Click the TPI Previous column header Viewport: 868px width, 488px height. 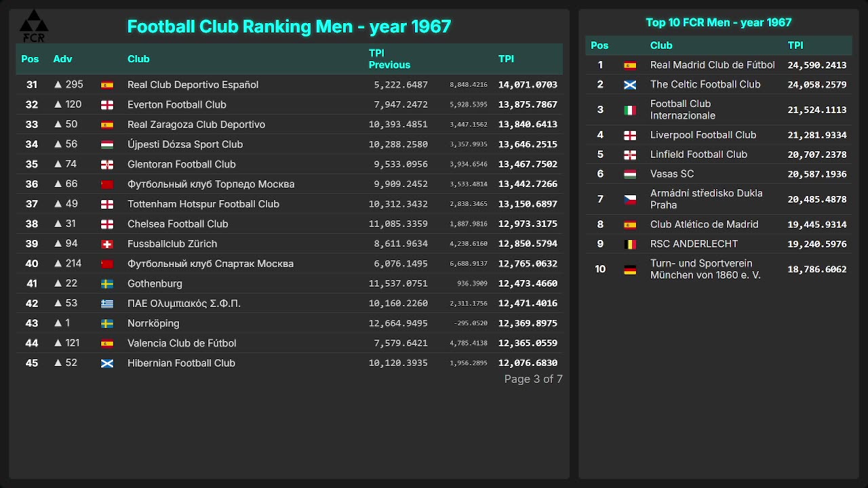(x=389, y=59)
